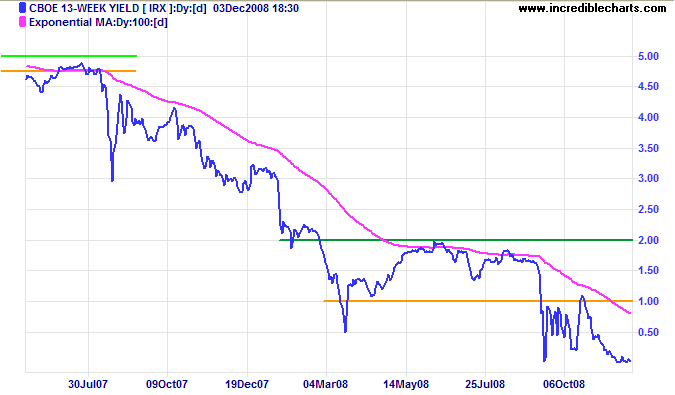Click the 0.50 yield axis value
Screen dimensions: 675x395
click(x=648, y=332)
